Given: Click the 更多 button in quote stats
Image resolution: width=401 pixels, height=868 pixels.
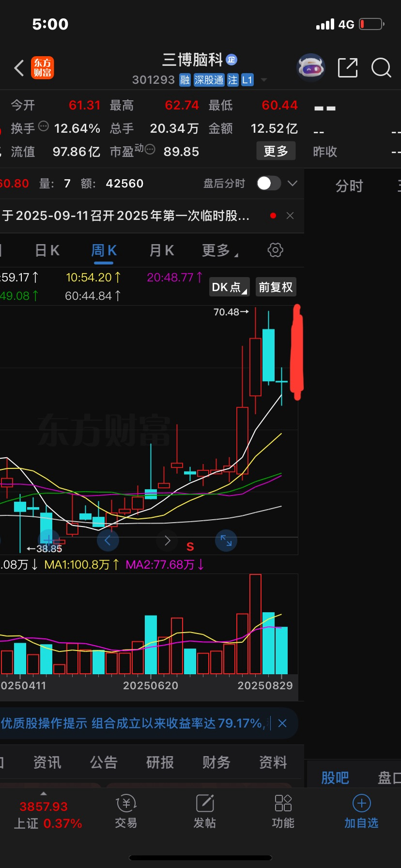Looking at the screenshot, I should (x=276, y=151).
